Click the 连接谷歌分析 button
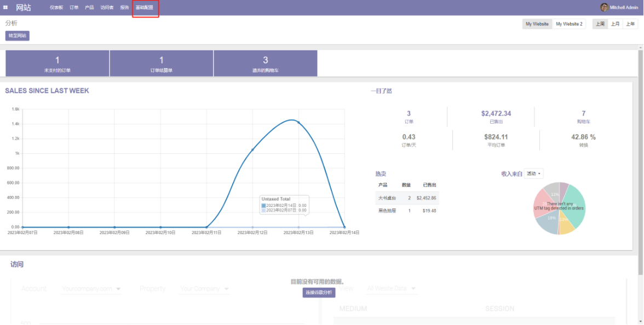 tap(320, 293)
